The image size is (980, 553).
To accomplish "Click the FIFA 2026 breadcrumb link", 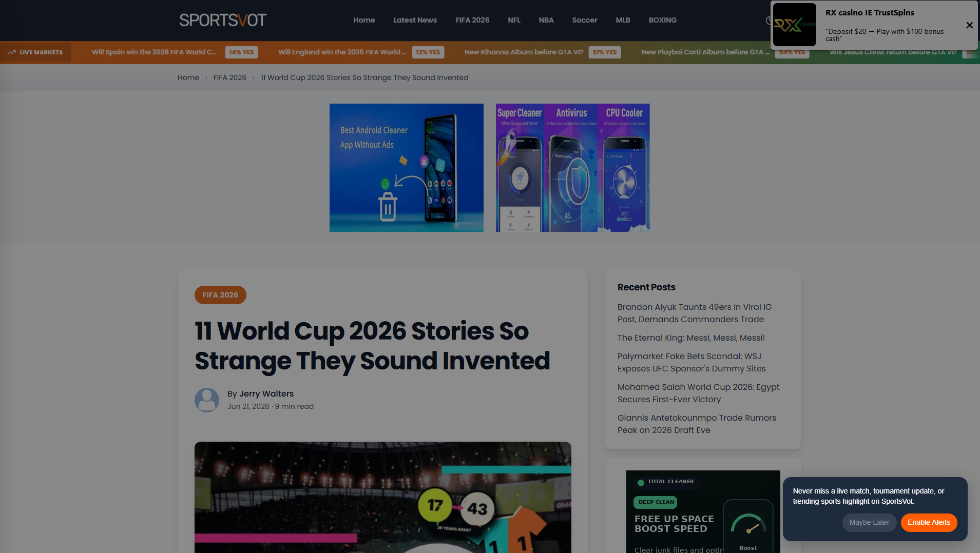I will click(x=229, y=77).
